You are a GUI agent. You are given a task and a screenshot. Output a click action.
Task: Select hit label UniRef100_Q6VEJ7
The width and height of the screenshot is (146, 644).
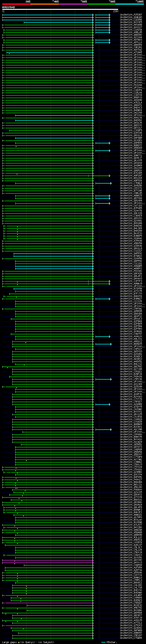(131, 158)
